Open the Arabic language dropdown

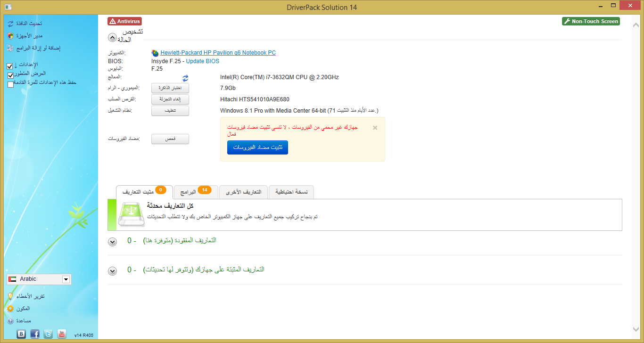[39, 279]
